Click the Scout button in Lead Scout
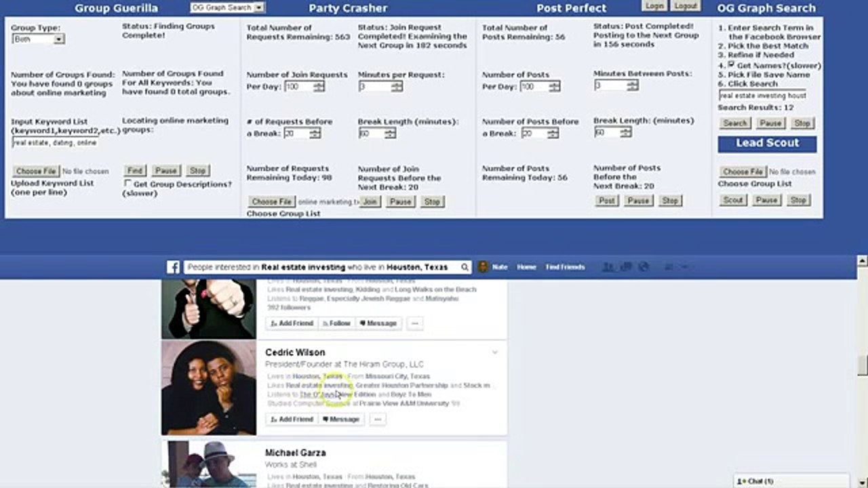This screenshot has width=868, height=488. coord(732,200)
